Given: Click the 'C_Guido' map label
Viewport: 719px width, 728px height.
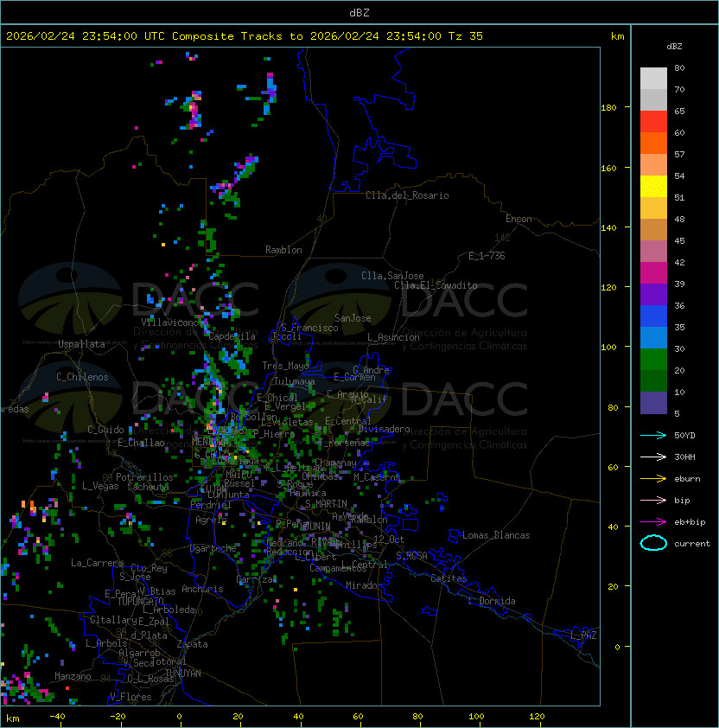Looking at the screenshot, I should point(105,430).
